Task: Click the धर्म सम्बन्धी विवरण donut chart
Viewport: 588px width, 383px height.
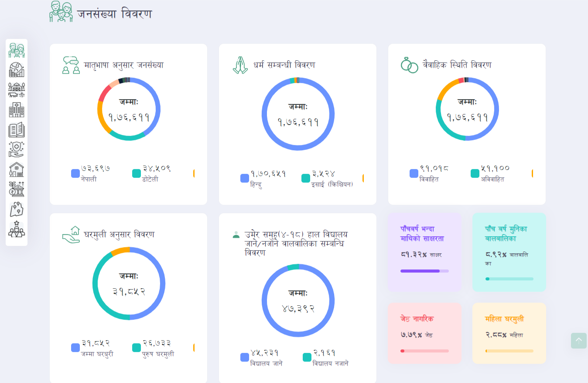Action: pos(298,114)
